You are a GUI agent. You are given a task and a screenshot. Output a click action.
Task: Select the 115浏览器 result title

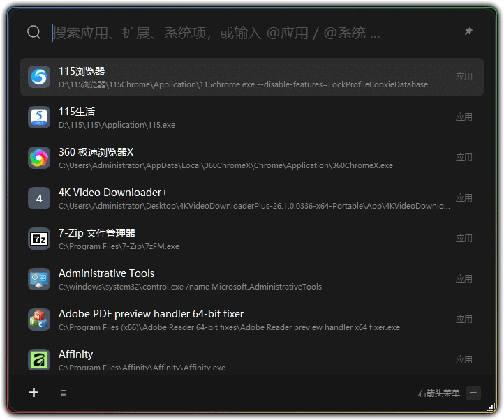[82, 71]
